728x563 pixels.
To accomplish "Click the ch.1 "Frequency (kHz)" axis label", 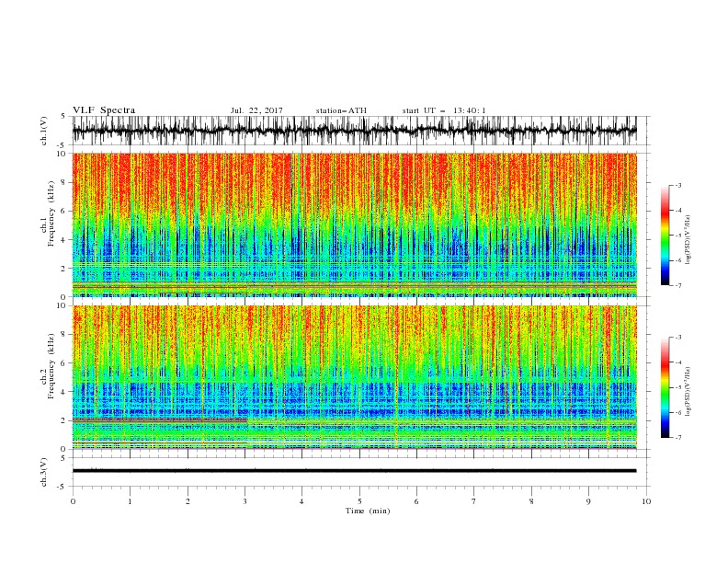I will (51, 213).
